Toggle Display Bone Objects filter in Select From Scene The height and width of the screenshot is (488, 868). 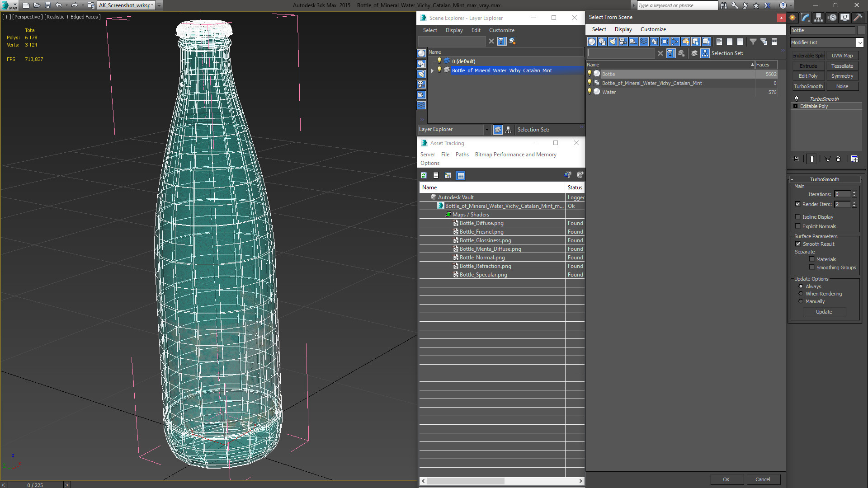pos(675,42)
